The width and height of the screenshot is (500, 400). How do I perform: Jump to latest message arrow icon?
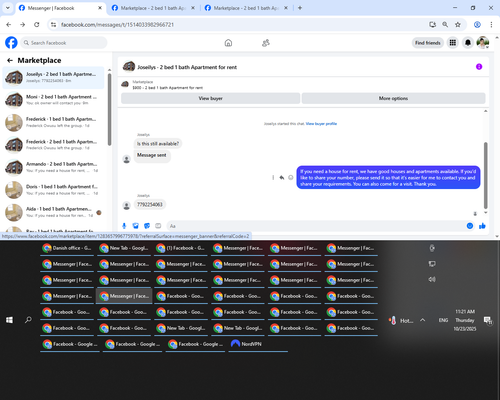click(x=475, y=214)
